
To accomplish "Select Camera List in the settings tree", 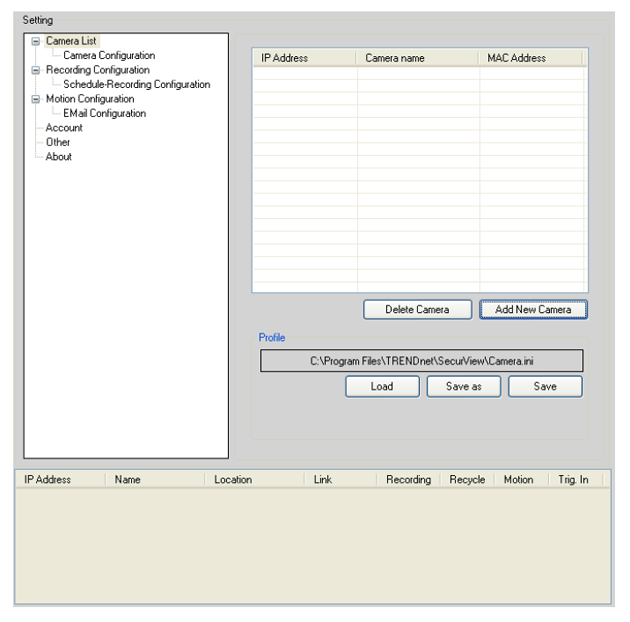I will pos(71,42).
